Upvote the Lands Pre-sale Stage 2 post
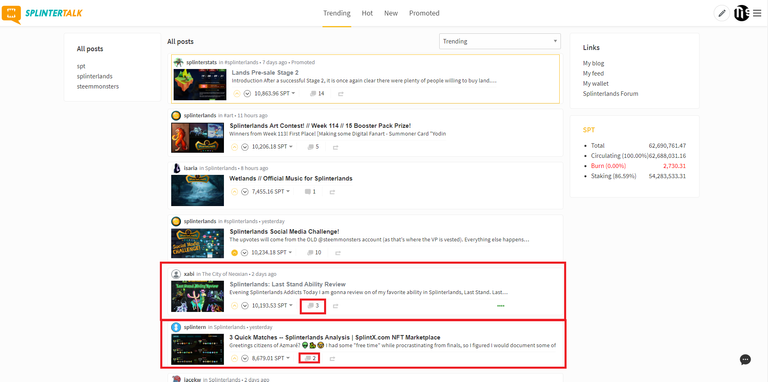Viewport: 768px width, 382px height. coord(237,94)
